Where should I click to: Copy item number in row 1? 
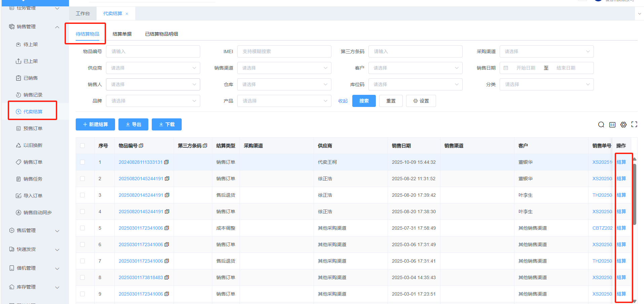pyautogui.click(x=167, y=162)
